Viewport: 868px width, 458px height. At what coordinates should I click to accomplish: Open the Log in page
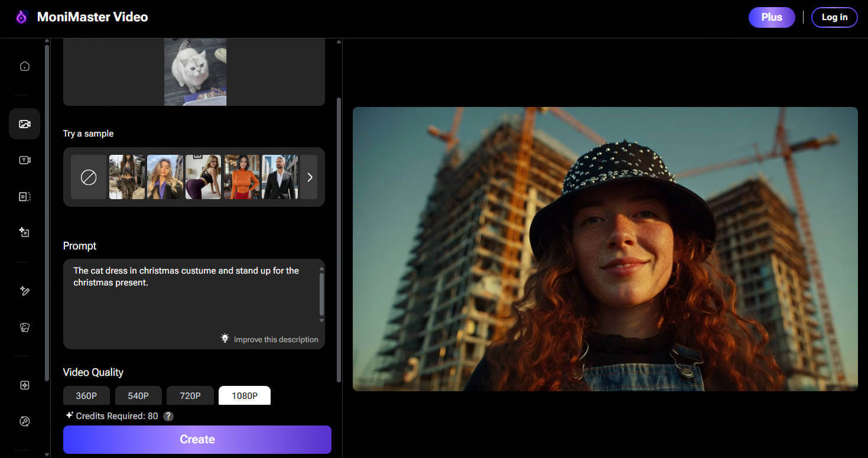pos(834,17)
